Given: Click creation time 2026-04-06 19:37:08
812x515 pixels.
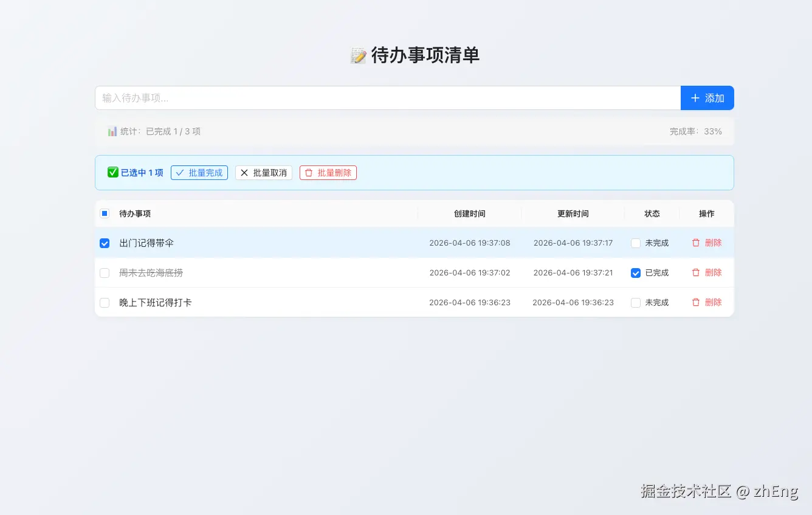Looking at the screenshot, I should point(470,243).
